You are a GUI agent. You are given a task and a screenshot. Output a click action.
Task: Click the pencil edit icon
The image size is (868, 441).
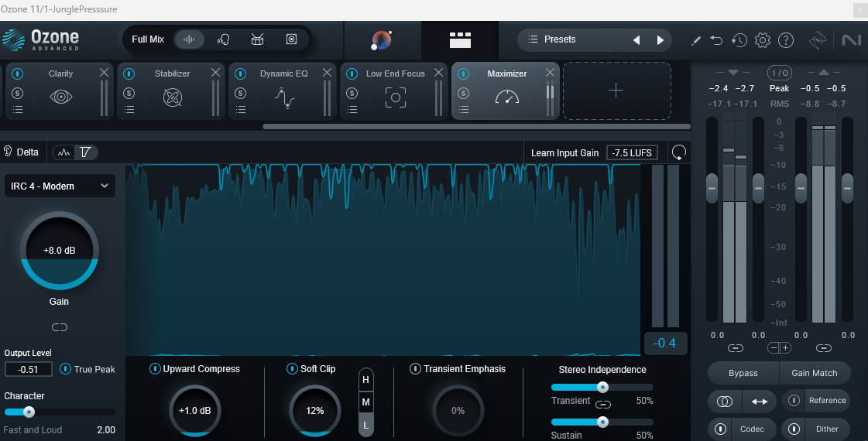696,40
